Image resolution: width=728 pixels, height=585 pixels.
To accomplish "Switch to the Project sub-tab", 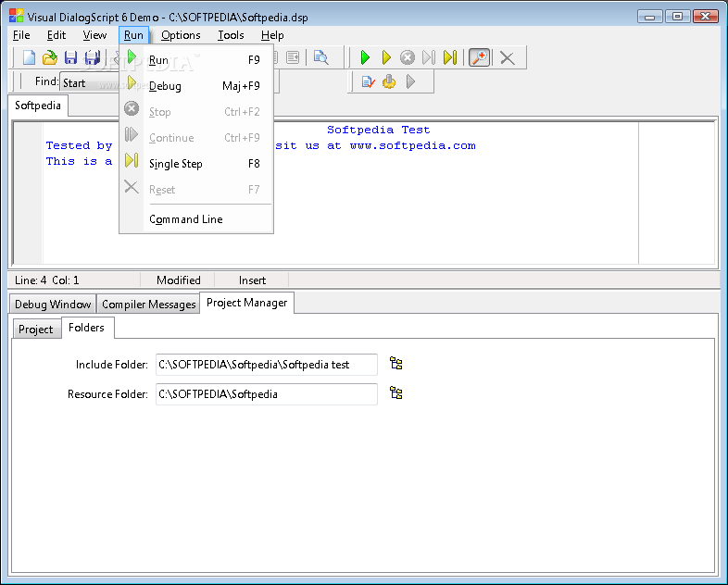I will 36,330.
